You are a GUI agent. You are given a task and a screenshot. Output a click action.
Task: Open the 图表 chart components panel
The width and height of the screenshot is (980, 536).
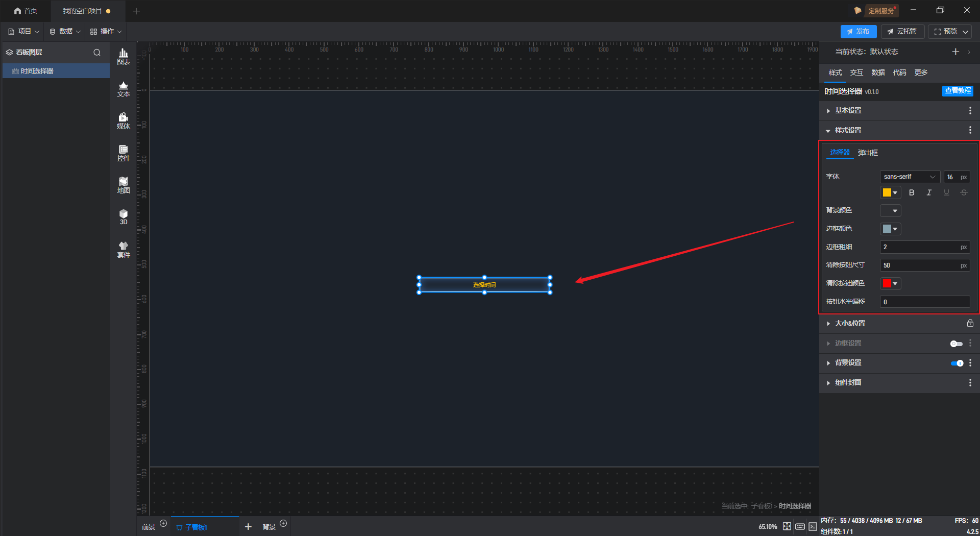tap(124, 56)
